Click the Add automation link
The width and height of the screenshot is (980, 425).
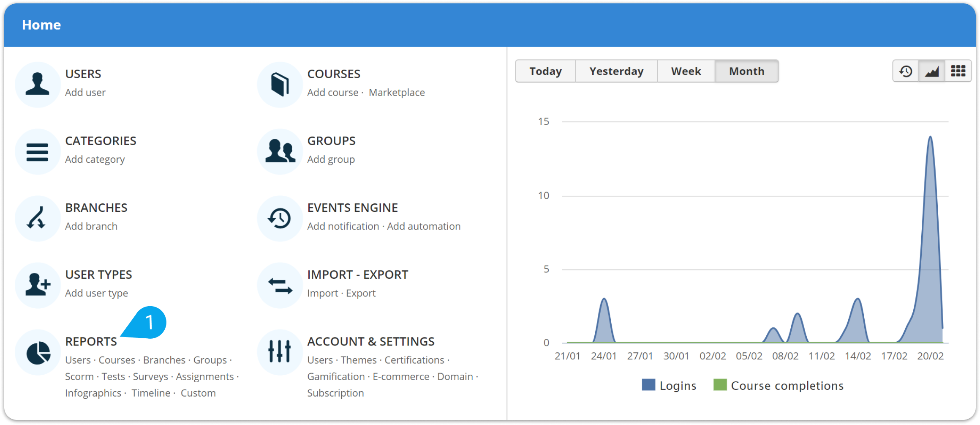[424, 226]
